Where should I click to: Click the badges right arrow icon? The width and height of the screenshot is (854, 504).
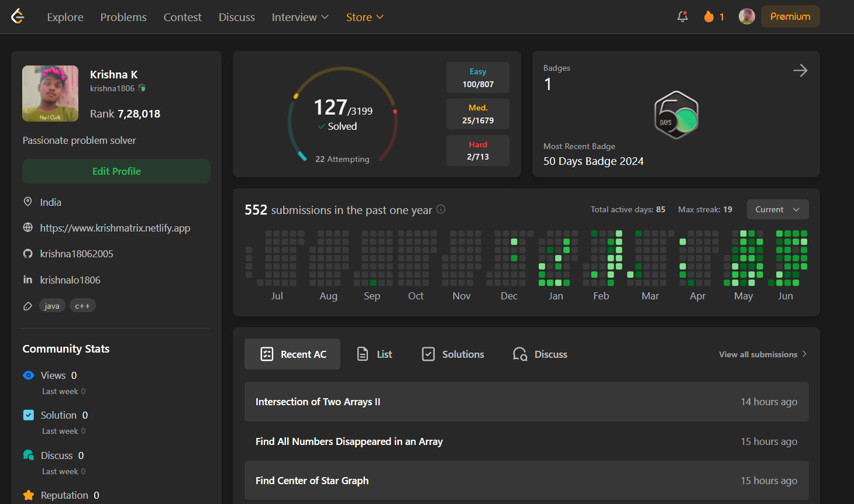coord(800,70)
